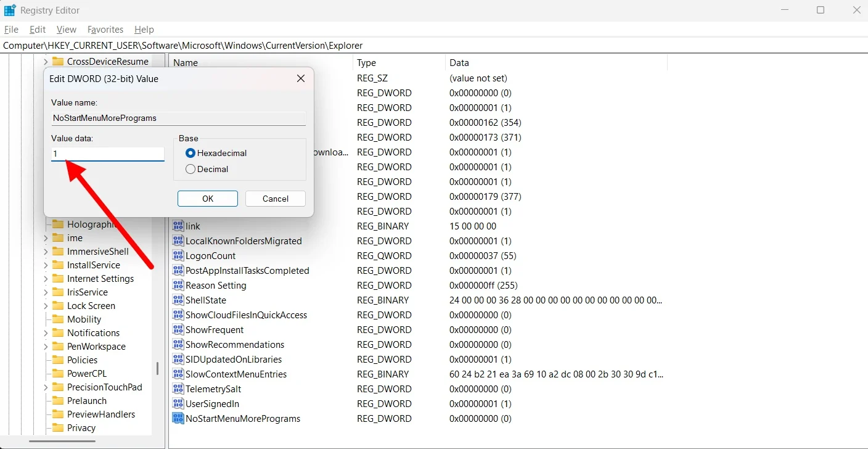Expand the ImmersiveShell tree node
868x449 pixels.
[x=46, y=252]
